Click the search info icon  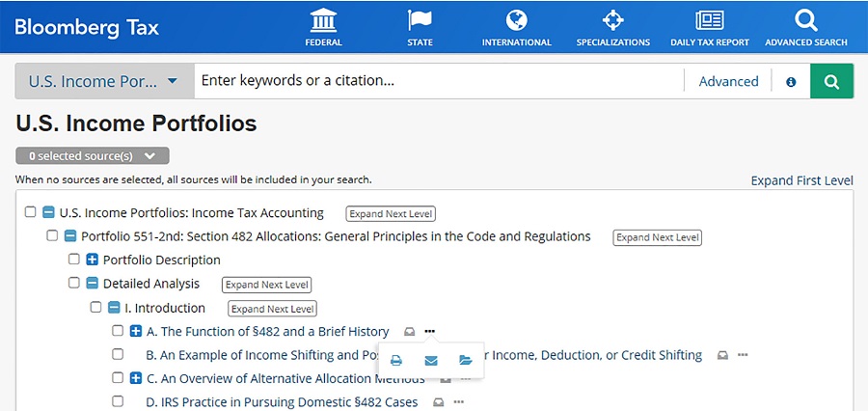(791, 82)
